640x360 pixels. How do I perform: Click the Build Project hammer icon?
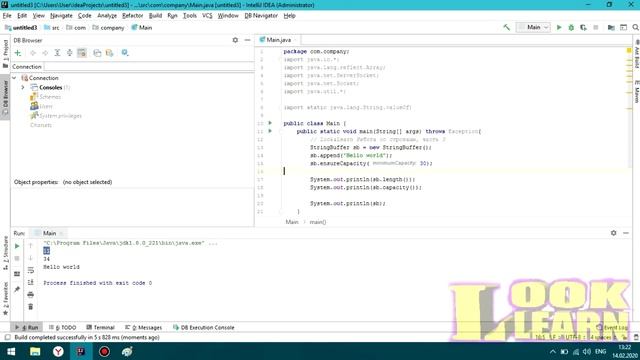(x=507, y=27)
